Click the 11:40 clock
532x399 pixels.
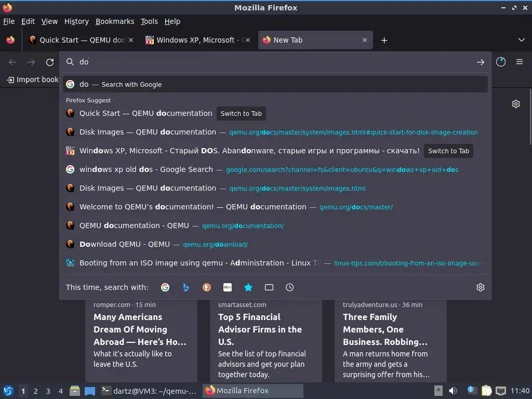[x=520, y=391]
